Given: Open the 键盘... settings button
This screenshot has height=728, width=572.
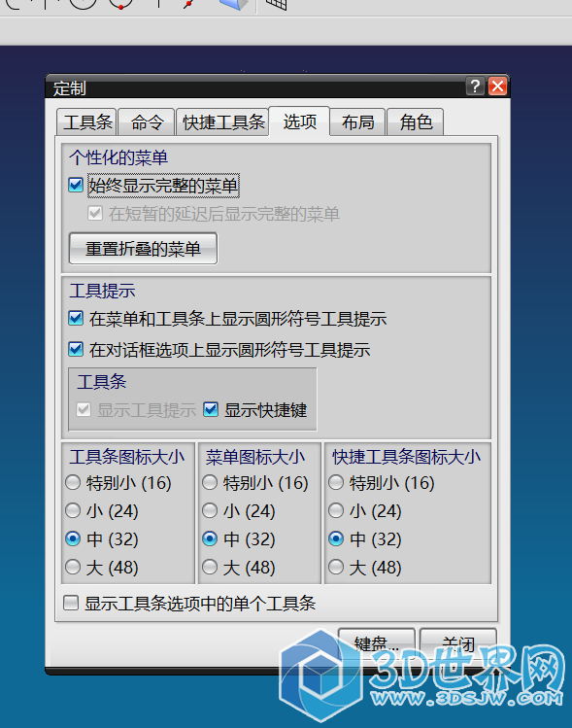Looking at the screenshot, I should [x=376, y=643].
